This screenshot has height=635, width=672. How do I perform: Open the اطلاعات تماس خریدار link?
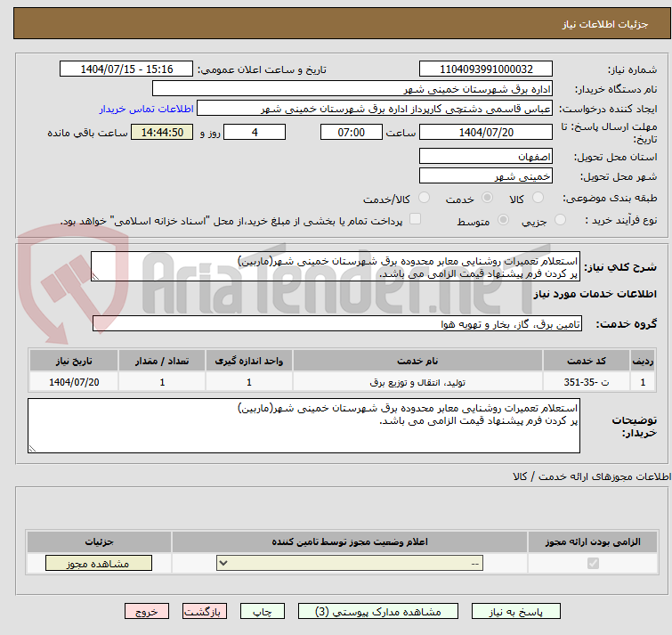[147, 109]
